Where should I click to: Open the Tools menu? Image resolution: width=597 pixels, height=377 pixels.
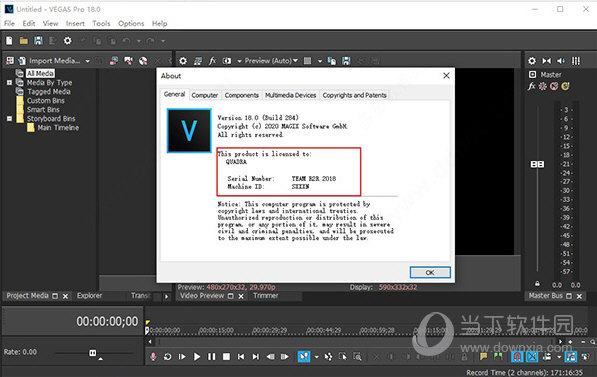[101, 24]
